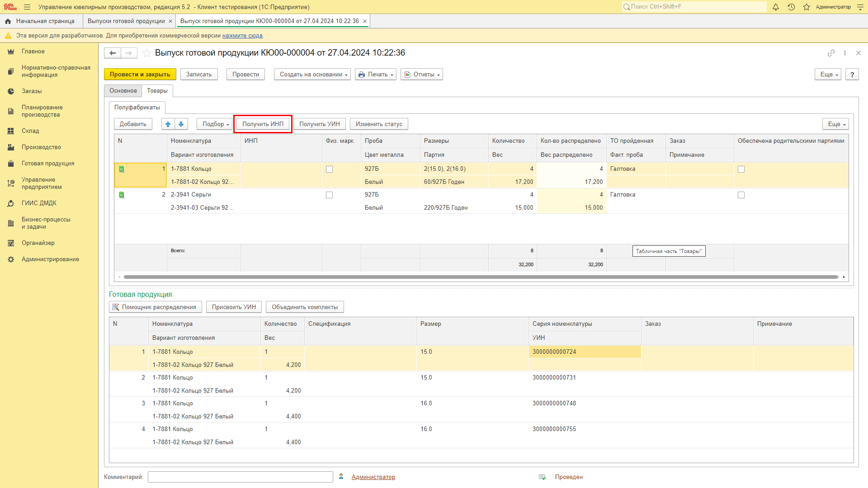Toggle parent batches checkbox for Серьги row
868x488 pixels.
tap(741, 195)
